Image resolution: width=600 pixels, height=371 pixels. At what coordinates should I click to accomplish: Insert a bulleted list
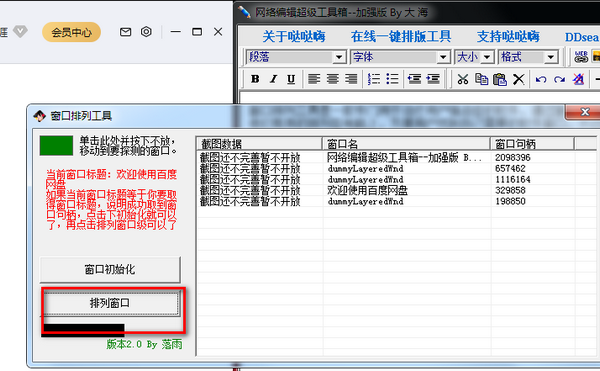pyautogui.click(x=392, y=79)
